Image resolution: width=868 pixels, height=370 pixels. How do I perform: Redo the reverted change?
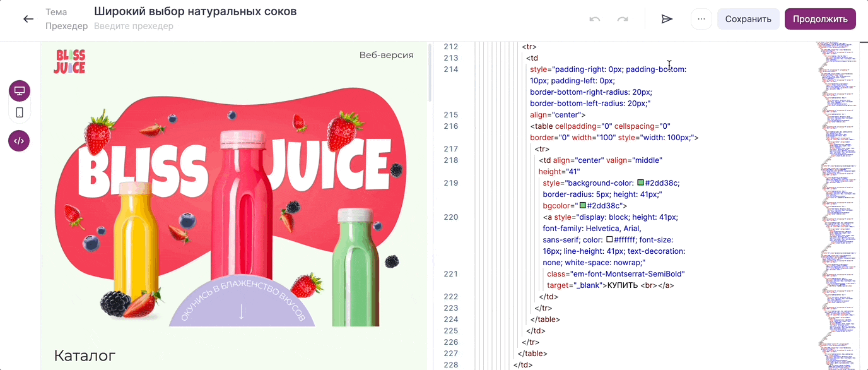(x=623, y=19)
